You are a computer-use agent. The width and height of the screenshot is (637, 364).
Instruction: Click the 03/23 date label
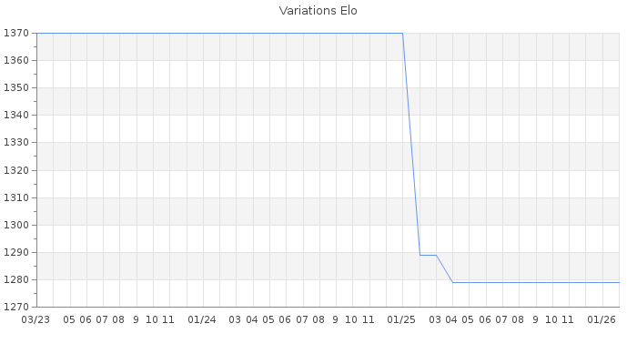[36, 319]
